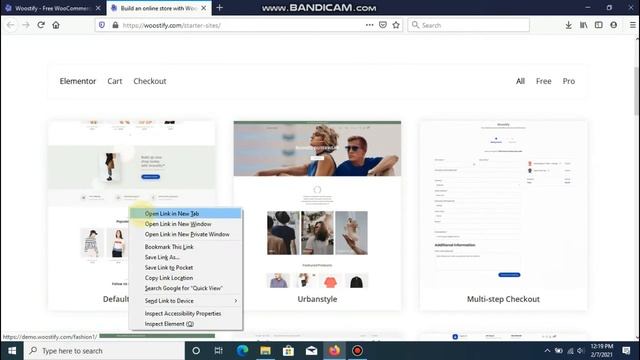Viewport: 640px width, 360px height.
Task: Click the 'Urbanstyle' title text
Action: [x=317, y=299]
